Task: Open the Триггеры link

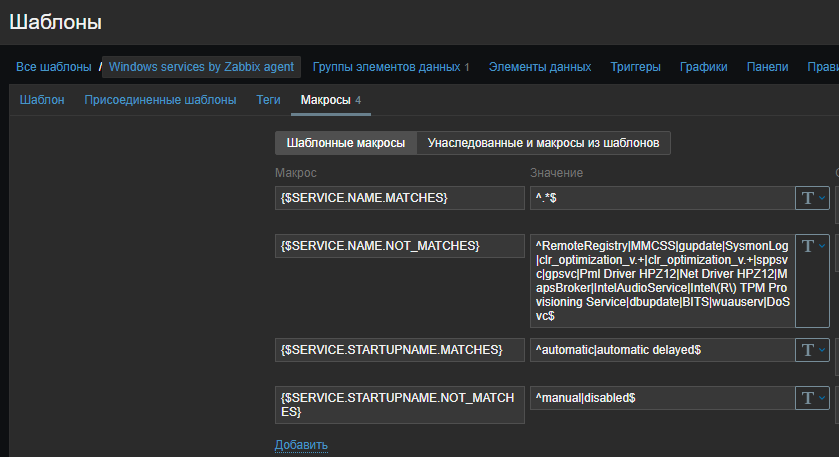Action: coord(635,67)
